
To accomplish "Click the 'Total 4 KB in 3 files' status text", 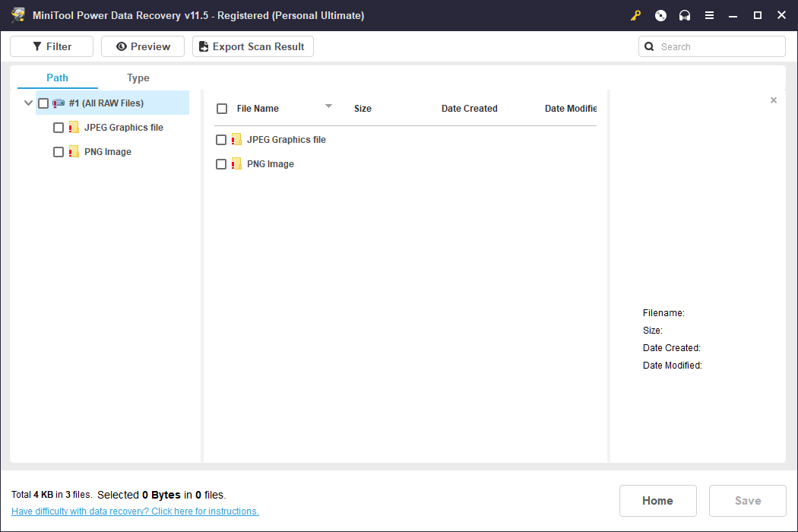I will click(52, 494).
